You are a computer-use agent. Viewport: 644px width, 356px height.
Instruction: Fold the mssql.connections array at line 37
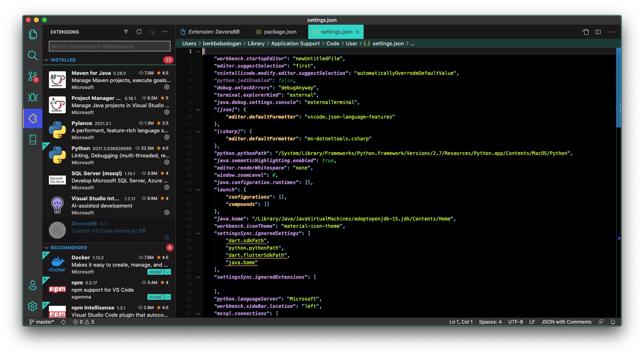(198, 314)
